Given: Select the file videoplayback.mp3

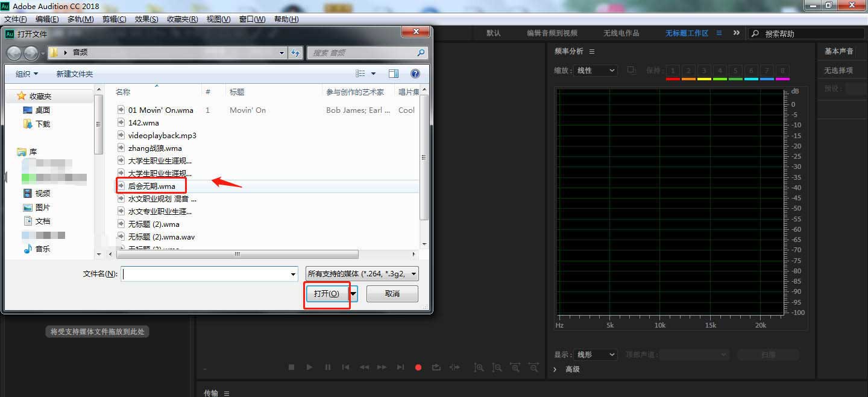Looking at the screenshot, I should [162, 135].
